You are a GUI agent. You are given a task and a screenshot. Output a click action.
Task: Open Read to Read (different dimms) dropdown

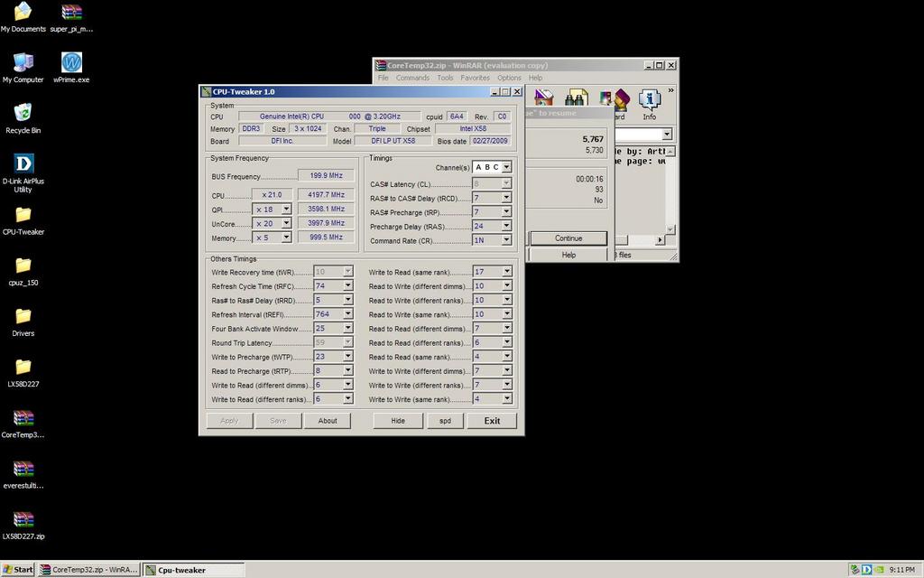(507, 328)
